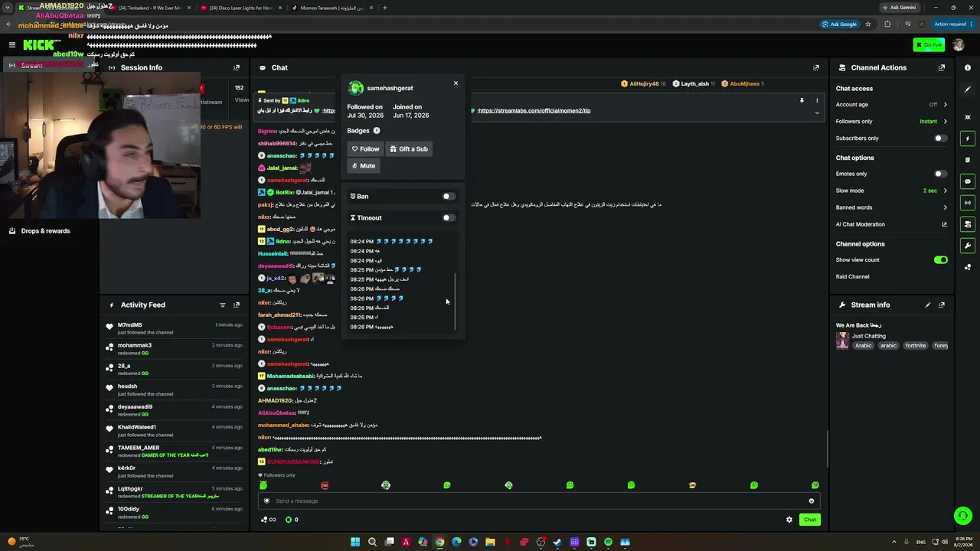Screen dimensions: 980x551
Task: Open chat settings gear
Action: tap(789, 520)
